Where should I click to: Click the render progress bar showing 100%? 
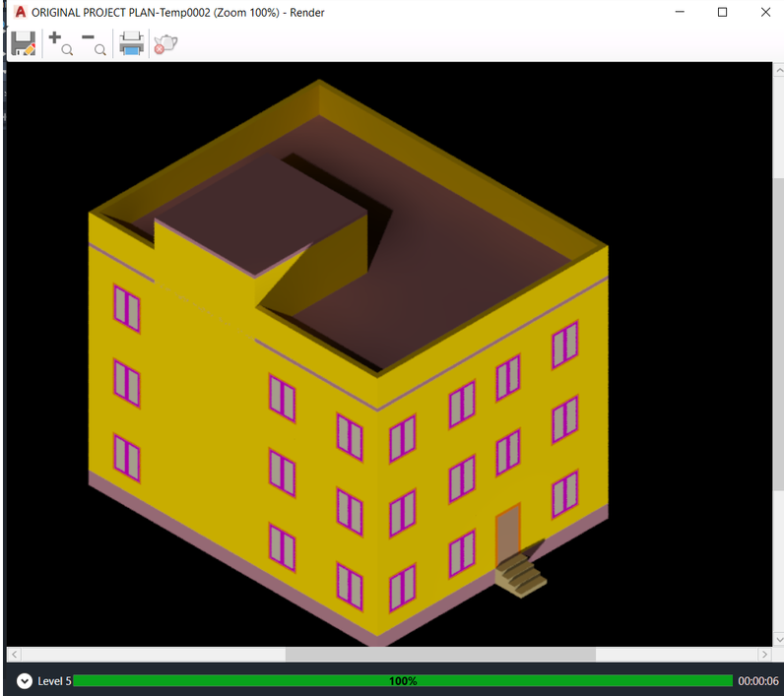point(403,680)
